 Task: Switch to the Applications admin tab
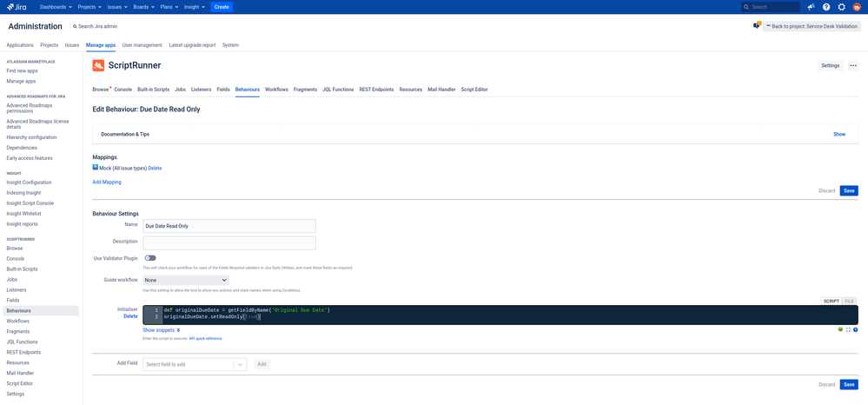coord(20,45)
